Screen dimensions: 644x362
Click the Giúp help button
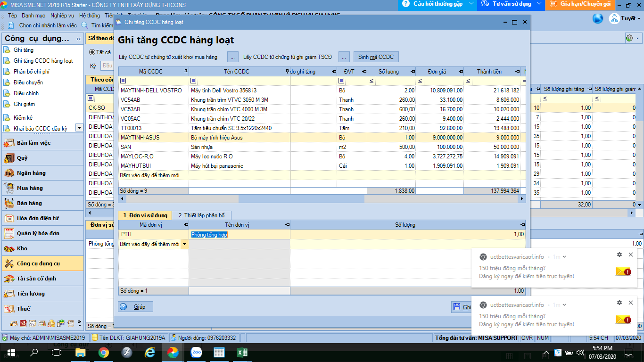click(x=136, y=307)
